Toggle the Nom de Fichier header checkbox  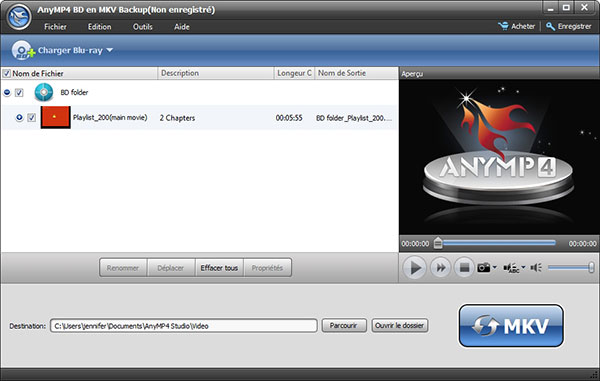point(7,73)
